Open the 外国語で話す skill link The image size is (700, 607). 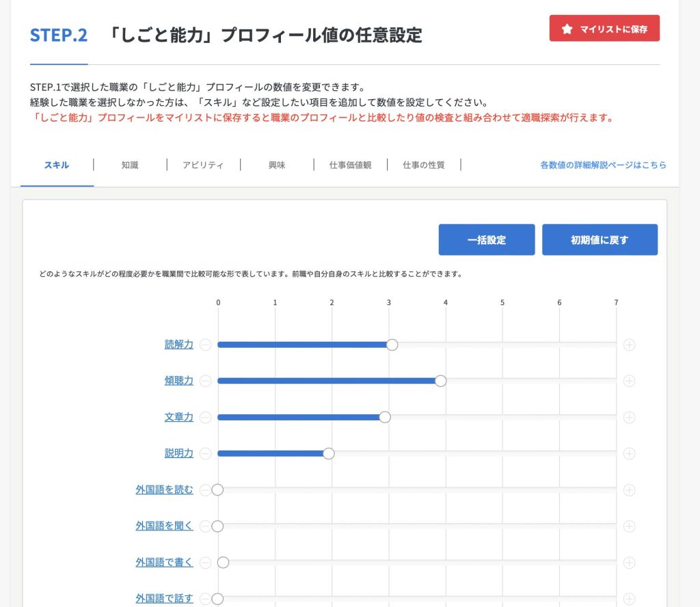(x=164, y=599)
